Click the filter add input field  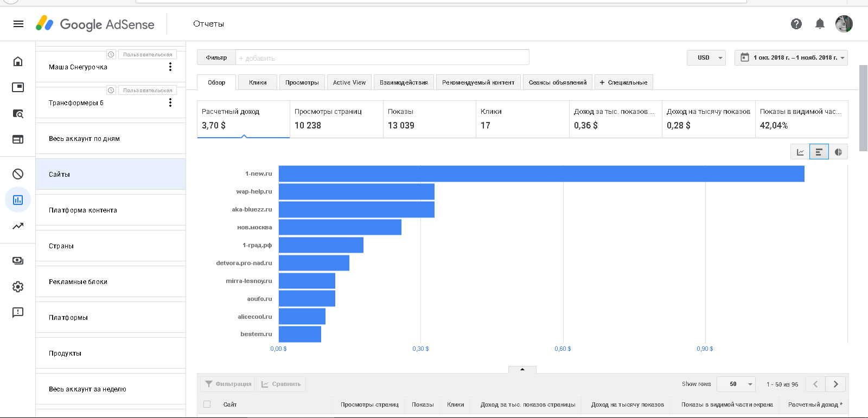click(x=382, y=57)
